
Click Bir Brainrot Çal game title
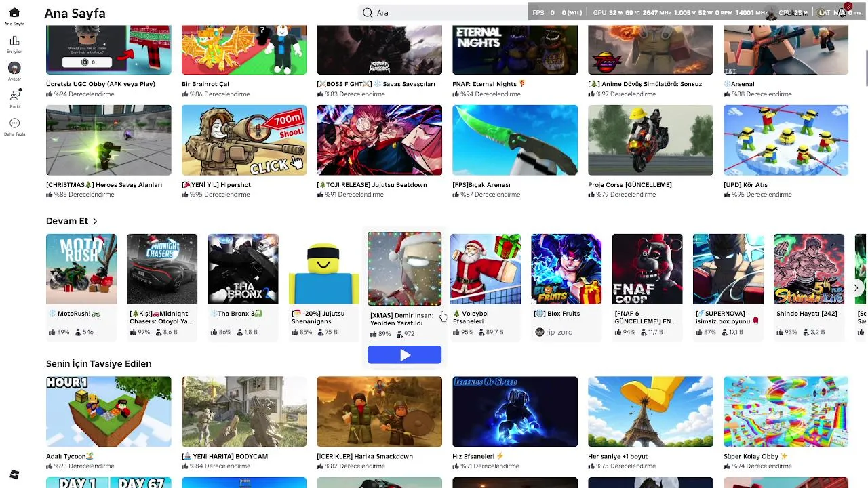click(x=205, y=84)
